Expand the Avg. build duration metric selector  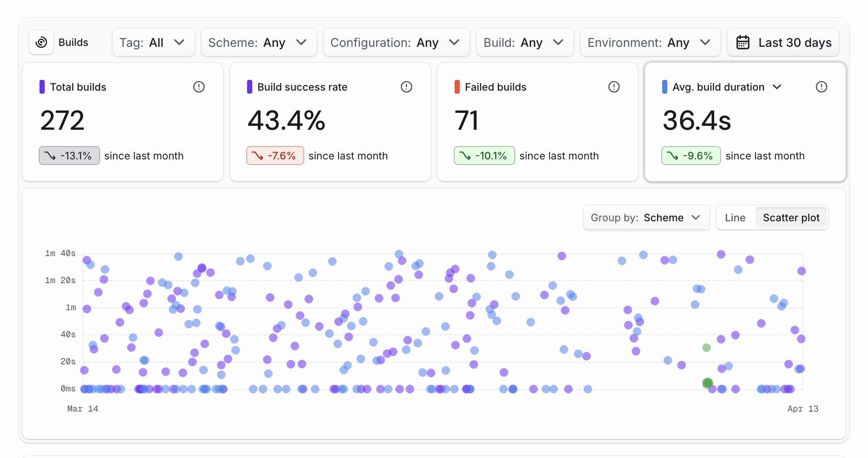[x=778, y=87]
